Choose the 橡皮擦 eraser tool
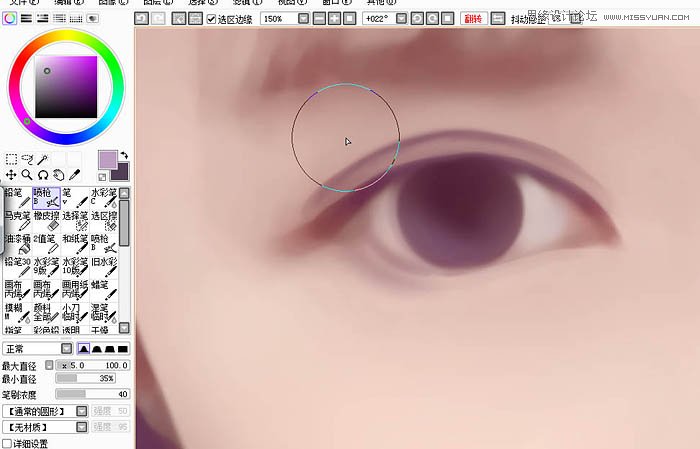 46,221
